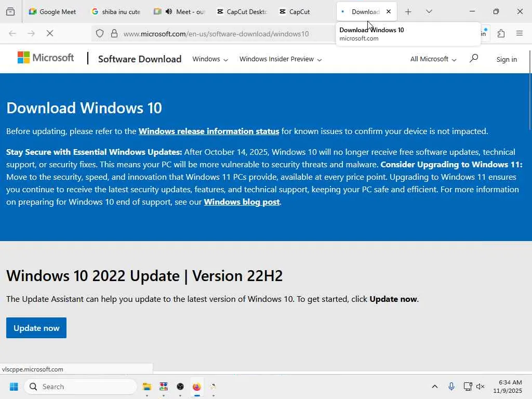Switch to the CapCut tab
Image resolution: width=532 pixels, height=399 pixels.
pyautogui.click(x=295, y=11)
